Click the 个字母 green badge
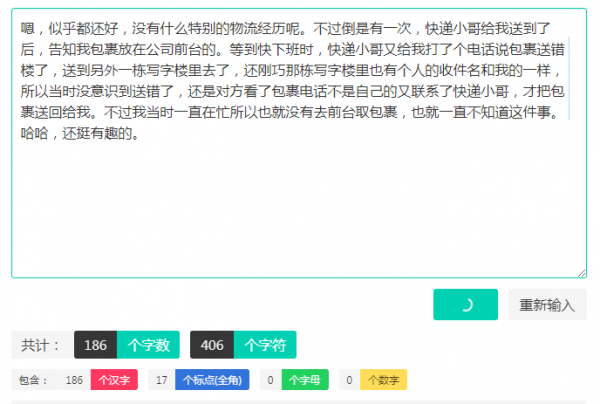The width and height of the screenshot is (600, 404). (x=305, y=380)
